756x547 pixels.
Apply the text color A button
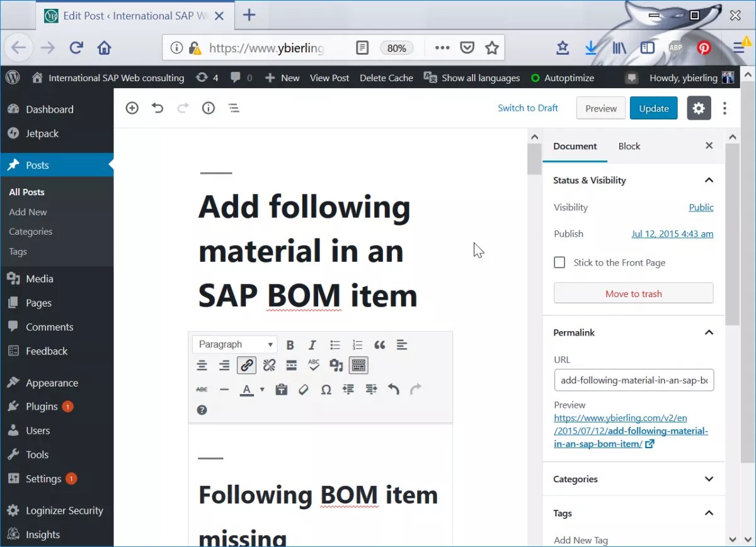click(x=247, y=390)
